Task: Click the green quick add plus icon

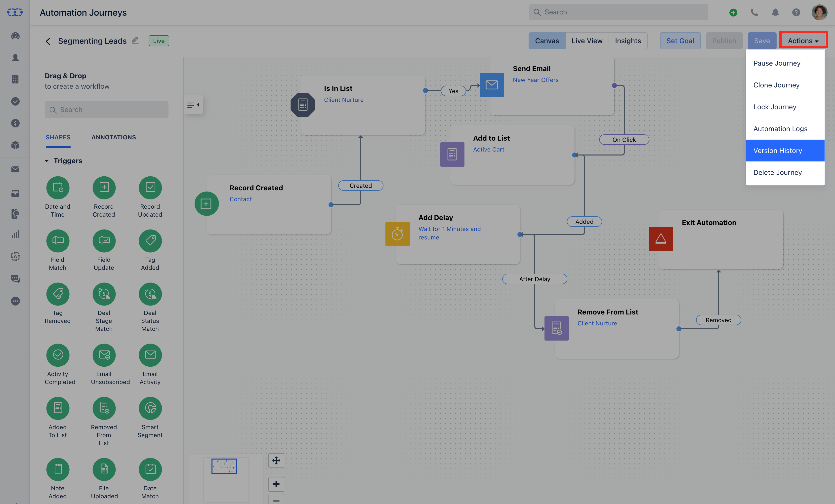Action: click(733, 12)
